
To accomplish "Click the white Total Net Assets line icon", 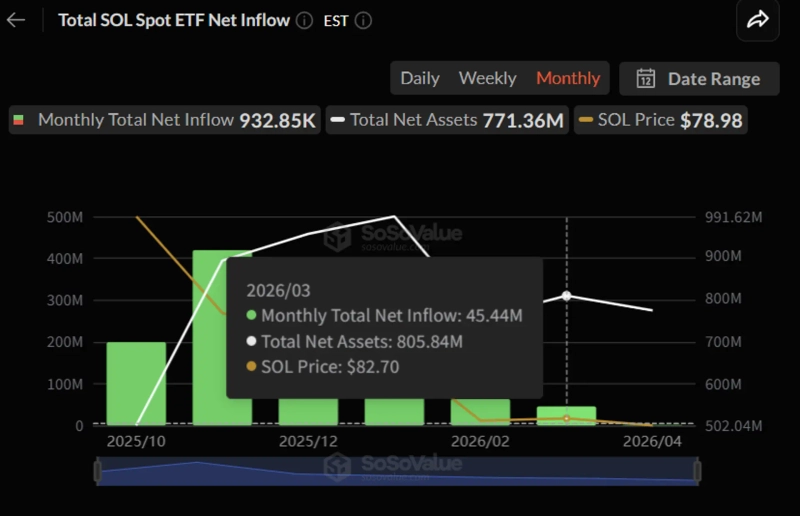I will point(338,121).
